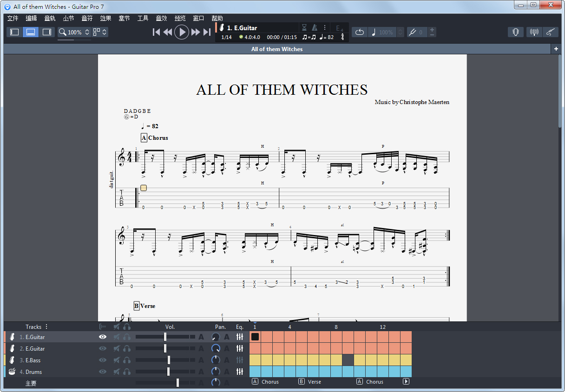This screenshot has height=392, width=565.
Task: Open the metronome settings icon
Action: tap(315, 27)
